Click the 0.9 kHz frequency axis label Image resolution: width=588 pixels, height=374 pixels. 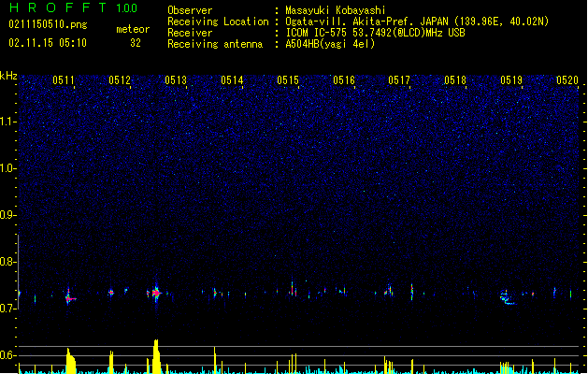(x=7, y=215)
